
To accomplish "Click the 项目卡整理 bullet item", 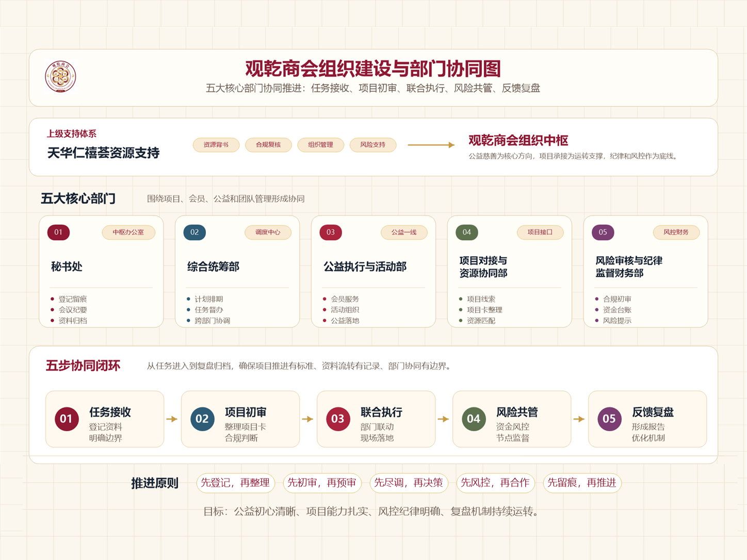I will [484, 310].
